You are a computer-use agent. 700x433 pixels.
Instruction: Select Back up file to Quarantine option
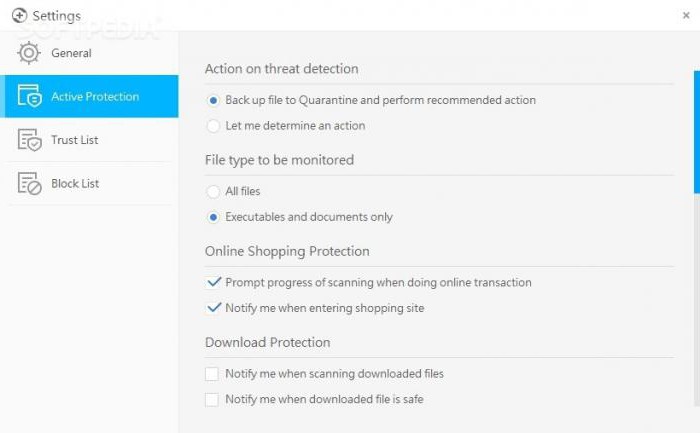(x=212, y=100)
